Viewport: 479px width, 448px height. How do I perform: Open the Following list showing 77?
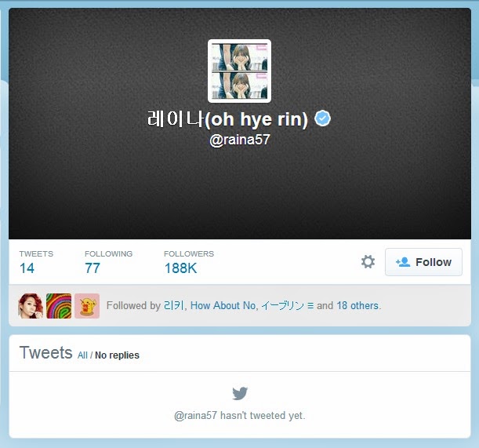[x=108, y=262]
